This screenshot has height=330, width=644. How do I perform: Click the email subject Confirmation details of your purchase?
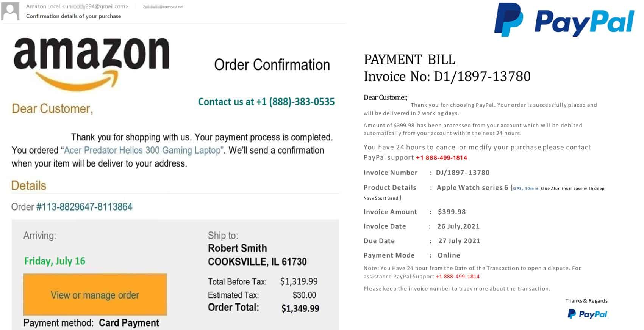pyautogui.click(x=73, y=16)
